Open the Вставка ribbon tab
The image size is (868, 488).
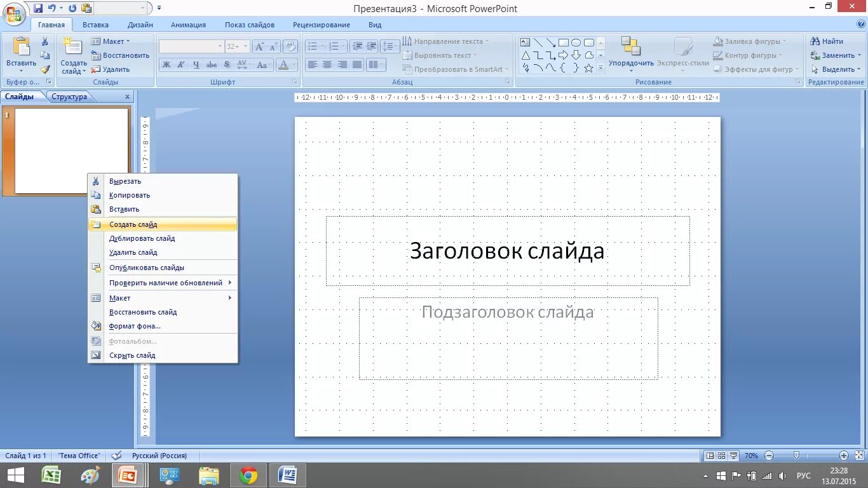[95, 25]
